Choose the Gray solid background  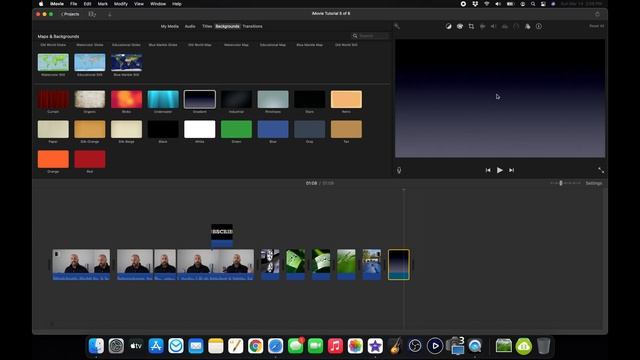[309, 129]
